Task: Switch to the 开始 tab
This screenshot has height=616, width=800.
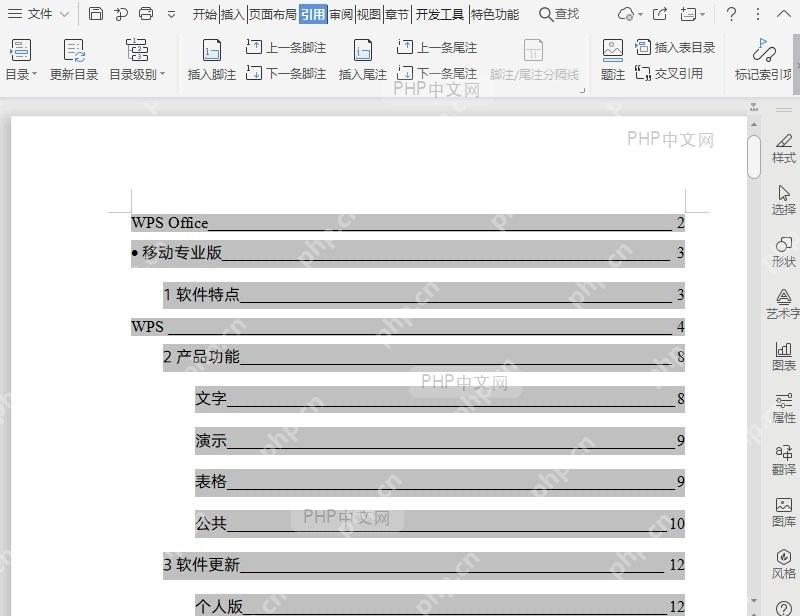Action: [x=205, y=14]
